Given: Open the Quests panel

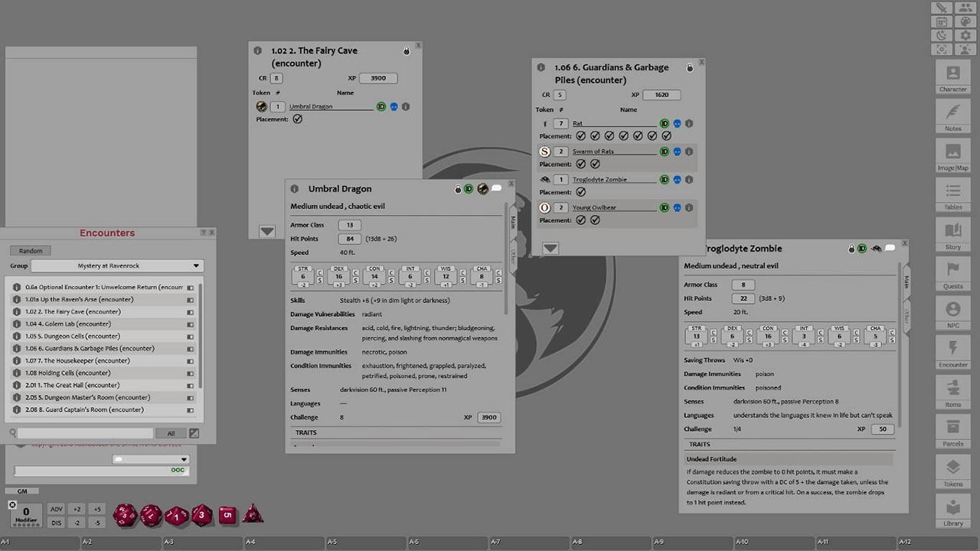Looking at the screenshot, I should pyautogui.click(x=952, y=272).
